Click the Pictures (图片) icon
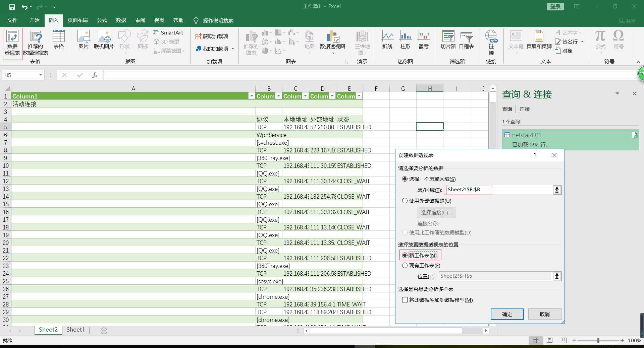This screenshot has height=348, width=644. (83, 40)
